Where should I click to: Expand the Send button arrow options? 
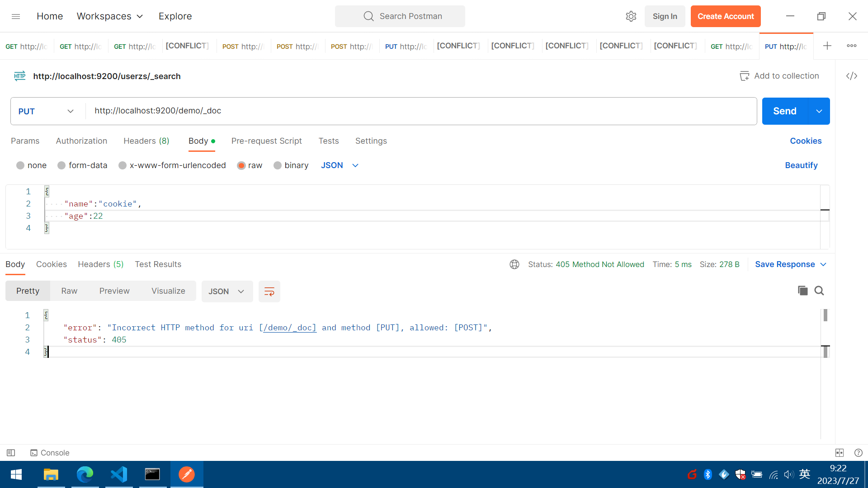coord(819,111)
